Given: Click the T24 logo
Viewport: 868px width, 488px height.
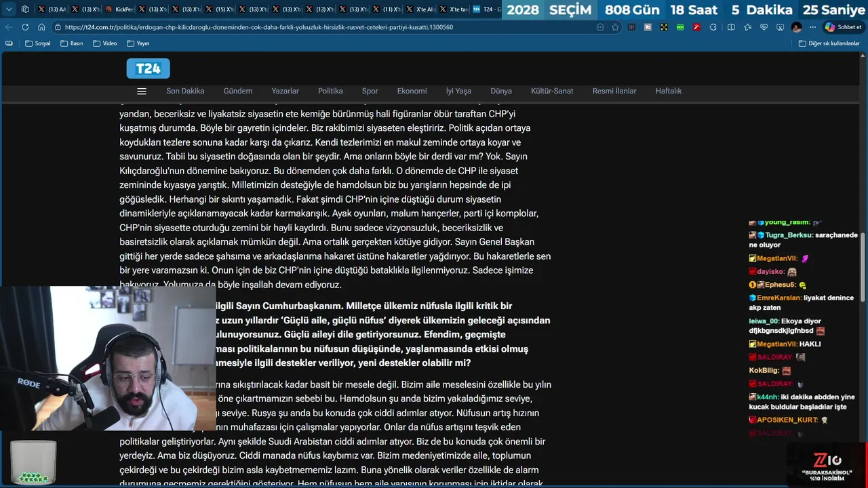Looking at the screenshot, I should point(148,68).
